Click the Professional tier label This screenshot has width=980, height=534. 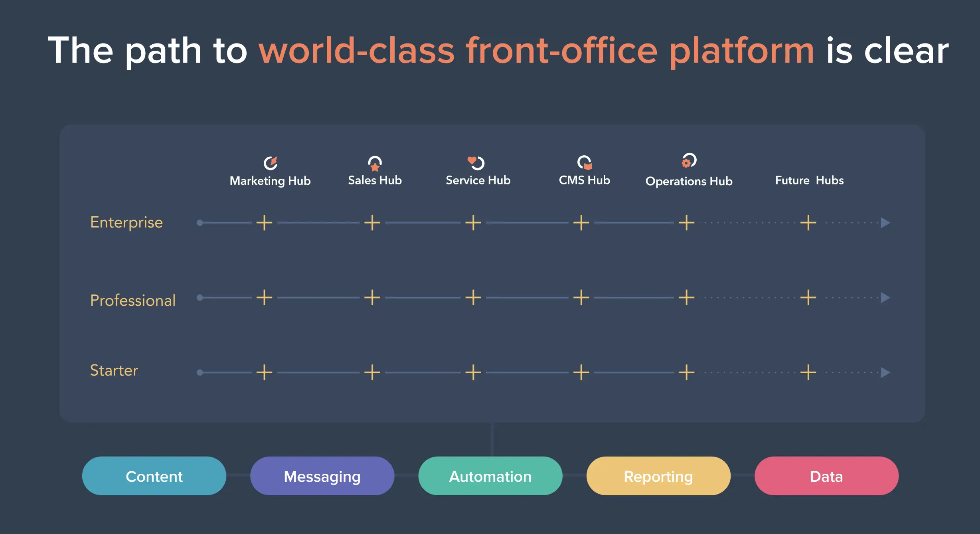point(133,300)
